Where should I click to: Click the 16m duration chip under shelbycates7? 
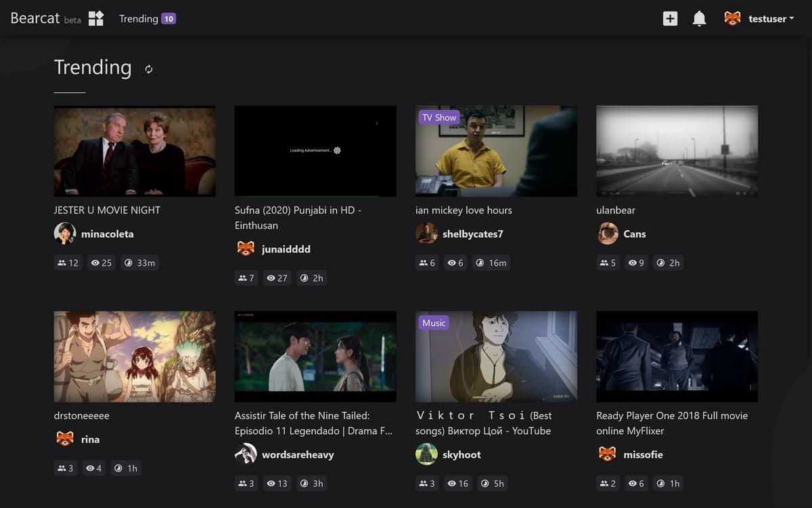coord(491,263)
